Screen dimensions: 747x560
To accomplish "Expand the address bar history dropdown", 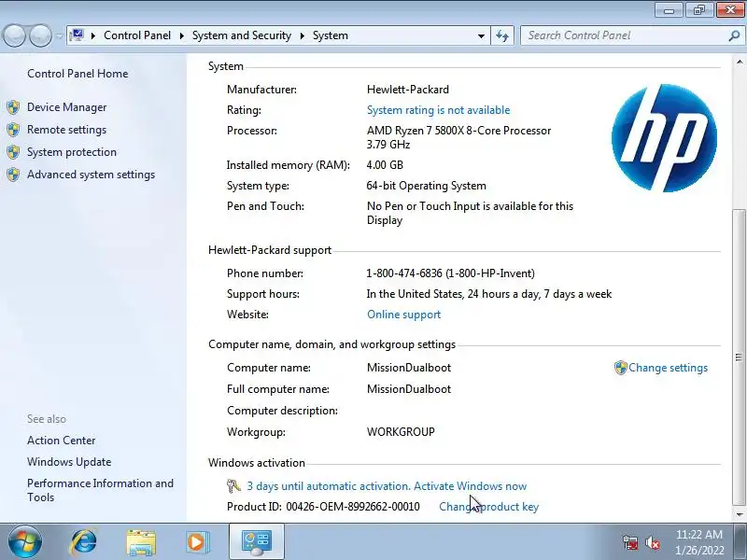I will click(481, 35).
